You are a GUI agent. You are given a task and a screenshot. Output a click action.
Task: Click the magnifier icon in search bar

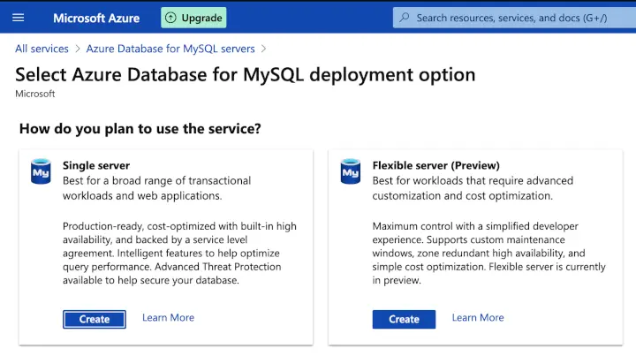click(405, 18)
